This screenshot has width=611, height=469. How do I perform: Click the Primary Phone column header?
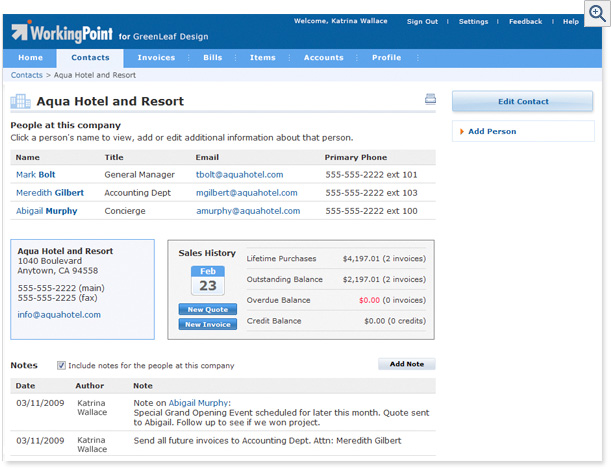point(356,157)
